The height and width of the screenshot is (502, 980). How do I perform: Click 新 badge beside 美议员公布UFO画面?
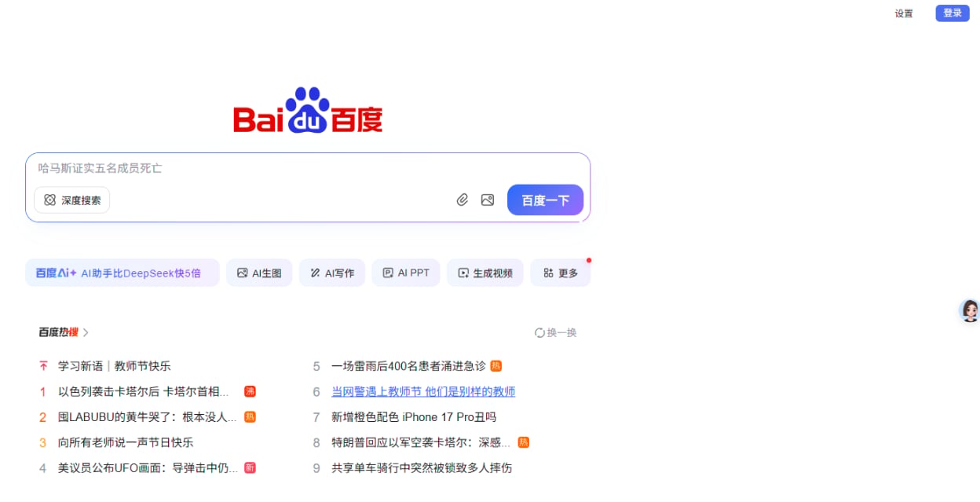(x=250, y=467)
